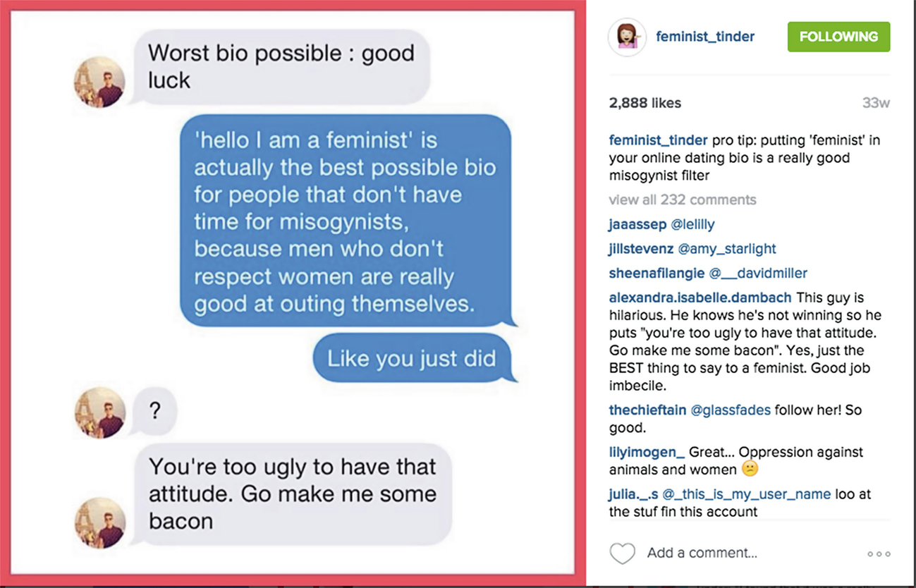Open jaaassep commenter profile
The width and height of the screenshot is (916, 588).
(637, 225)
